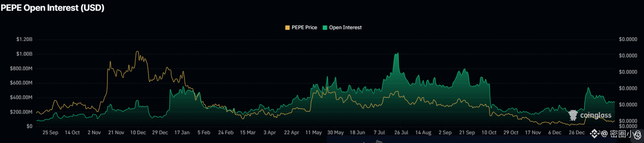Click the 7 Jul date label
The image size is (644, 143).
[379, 133]
